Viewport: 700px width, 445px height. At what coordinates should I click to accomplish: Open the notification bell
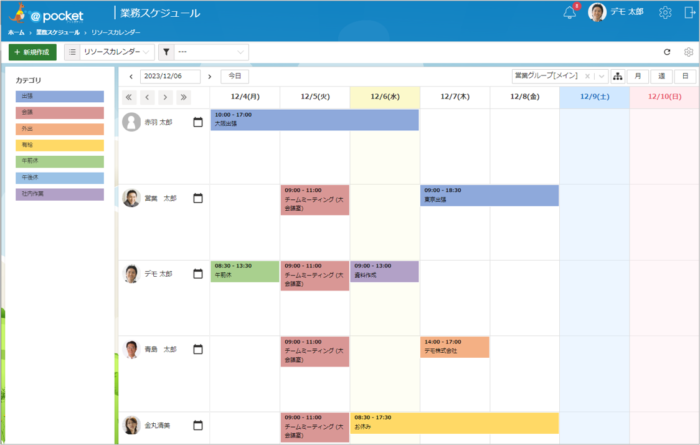pyautogui.click(x=570, y=12)
